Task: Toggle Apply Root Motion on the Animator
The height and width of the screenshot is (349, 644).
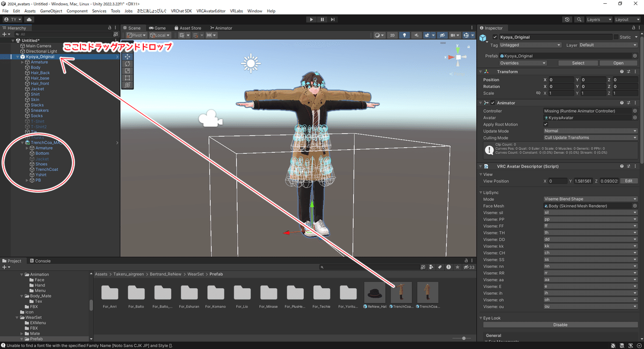Action: 546,124
